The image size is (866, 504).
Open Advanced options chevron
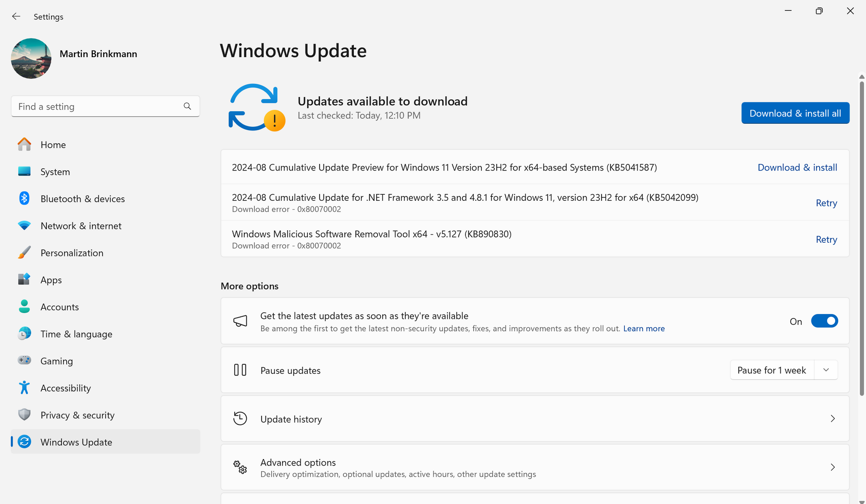[833, 467]
